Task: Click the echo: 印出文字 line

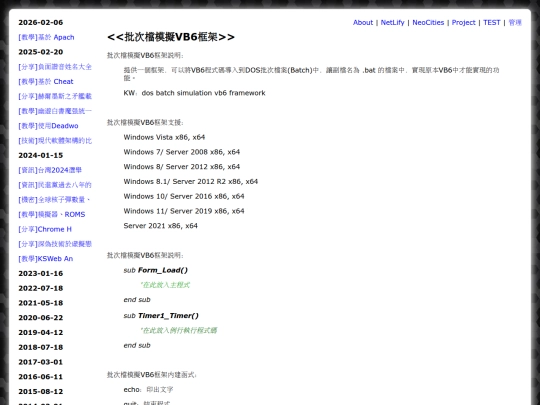Action: (148, 390)
